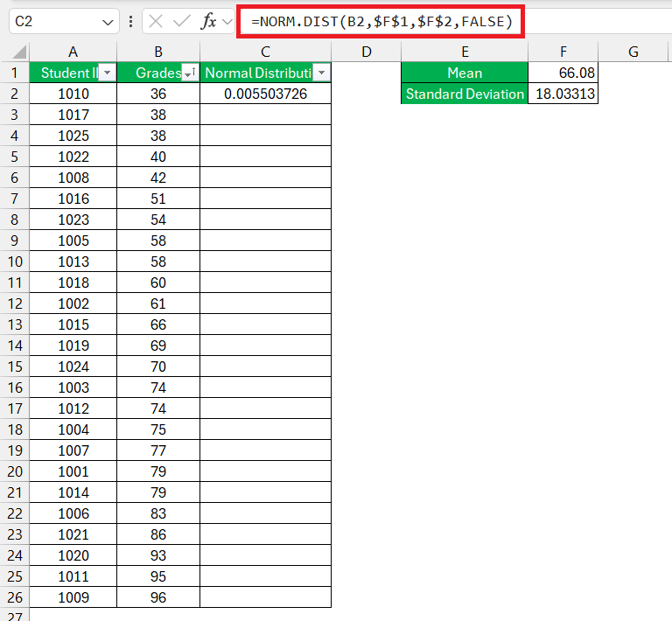672x621 pixels.
Task: Select row 1 header
Action: click(x=15, y=73)
